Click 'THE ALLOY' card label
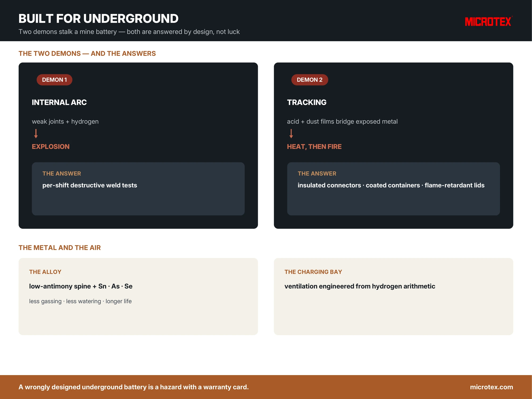Screen dimensions: 532x399 point(45,272)
